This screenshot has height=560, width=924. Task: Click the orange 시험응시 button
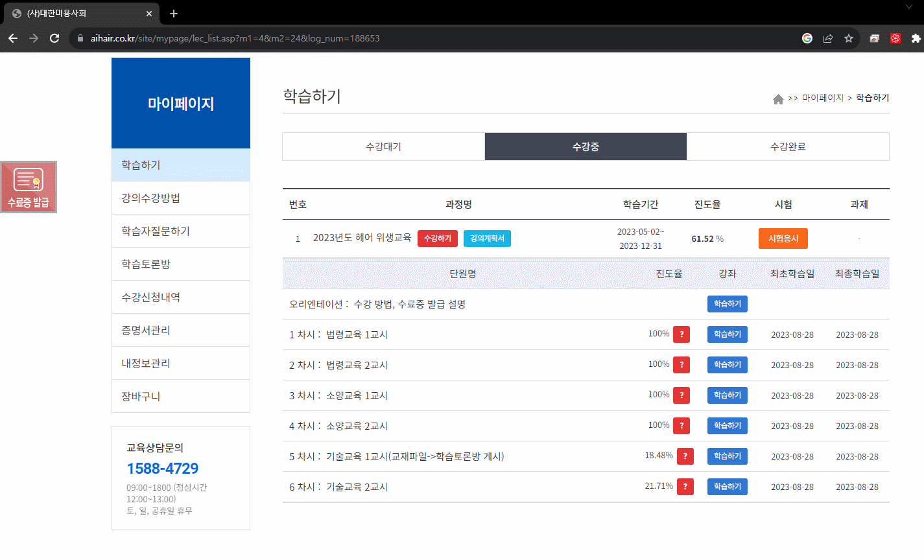click(783, 239)
